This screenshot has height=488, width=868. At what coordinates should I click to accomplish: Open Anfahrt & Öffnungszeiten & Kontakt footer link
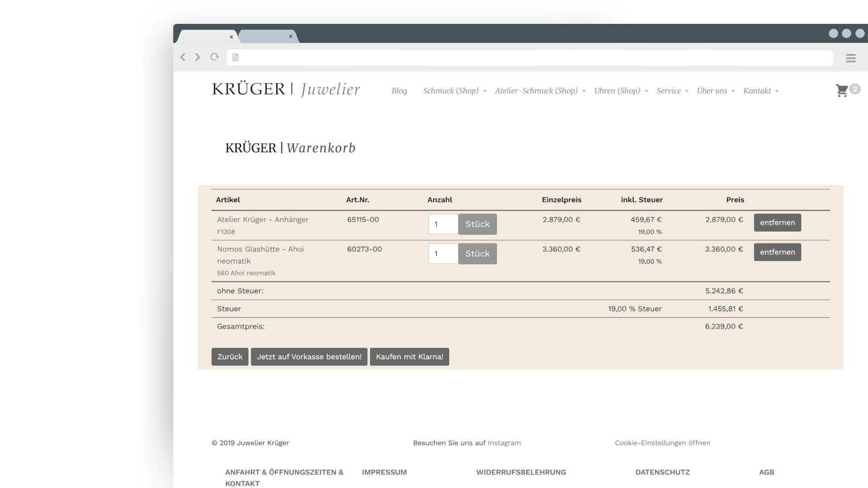[x=284, y=478]
